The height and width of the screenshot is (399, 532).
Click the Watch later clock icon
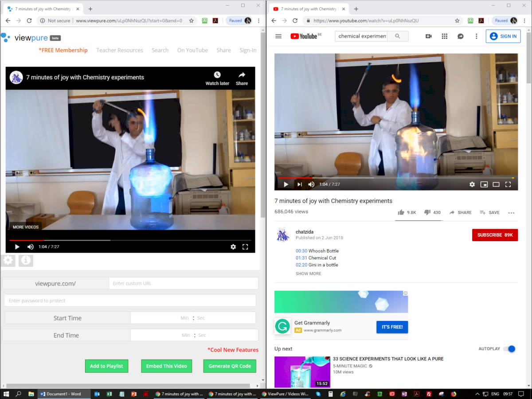217,75
